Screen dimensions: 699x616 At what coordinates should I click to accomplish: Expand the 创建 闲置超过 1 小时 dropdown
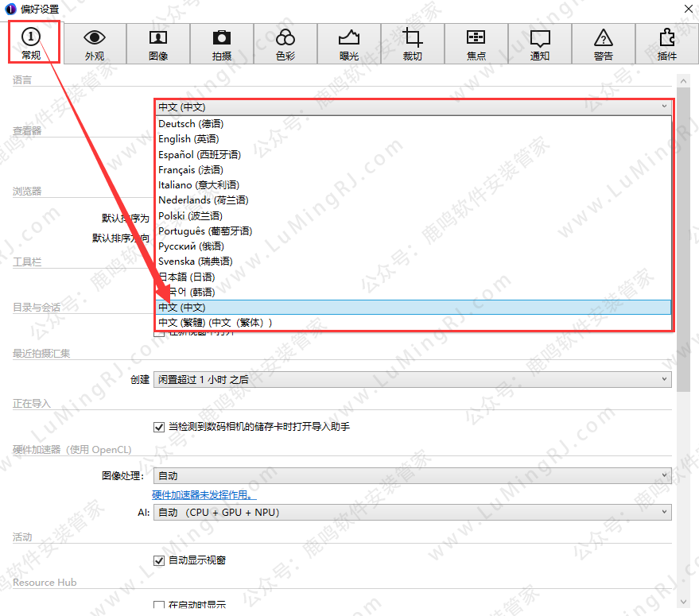[x=412, y=380]
